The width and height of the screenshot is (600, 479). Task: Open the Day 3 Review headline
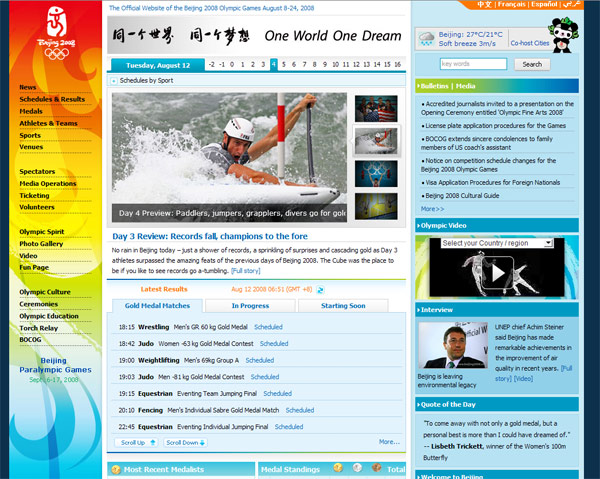click(x=210, y=236)
